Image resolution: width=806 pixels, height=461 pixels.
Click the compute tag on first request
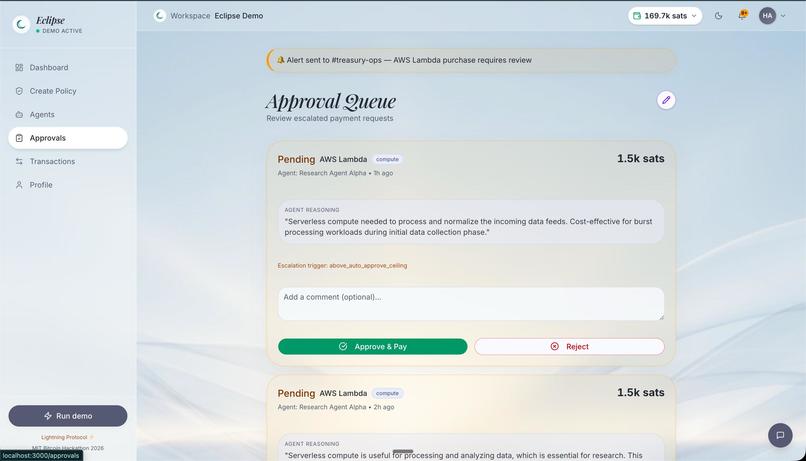(x=387, y=159)
